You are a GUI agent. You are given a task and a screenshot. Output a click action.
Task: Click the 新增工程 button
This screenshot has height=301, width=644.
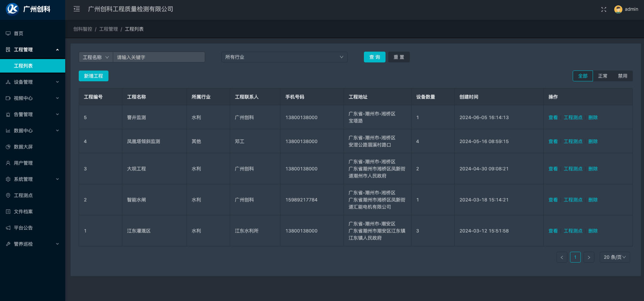(94, 76)
